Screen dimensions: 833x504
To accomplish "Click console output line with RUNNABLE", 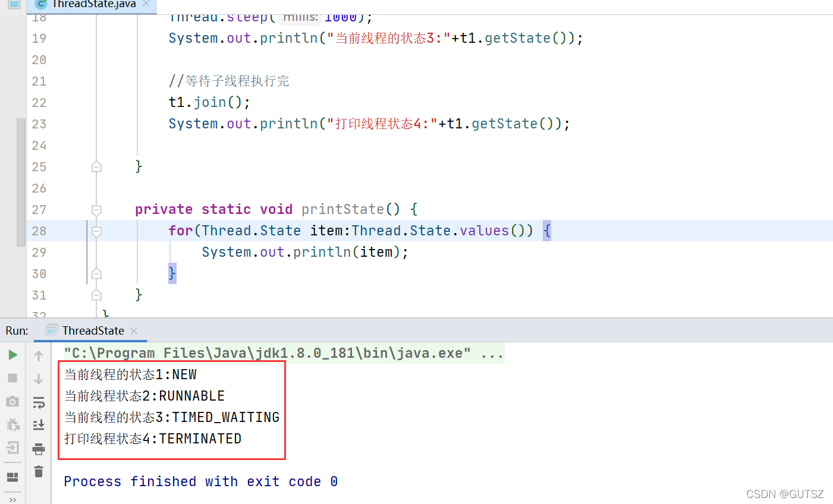I will coord(144,396).
